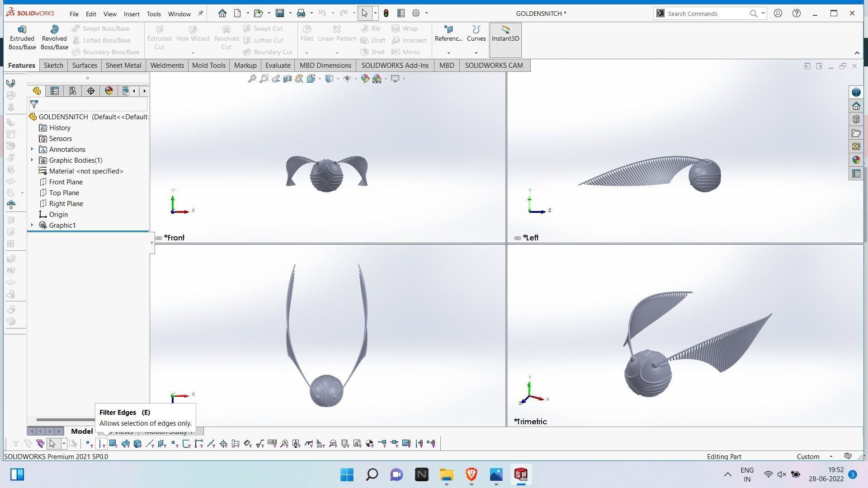
Task: Click the Edit Appearance color ball
Action: click(365, 79)
